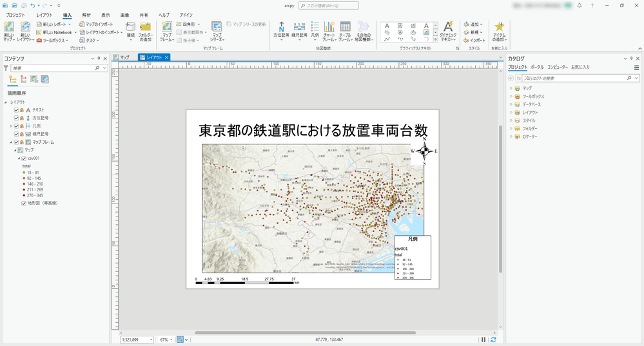Open the 解析 ribbon tab
This screenshot has height=346, width=644.
click(x=86, y=14)
